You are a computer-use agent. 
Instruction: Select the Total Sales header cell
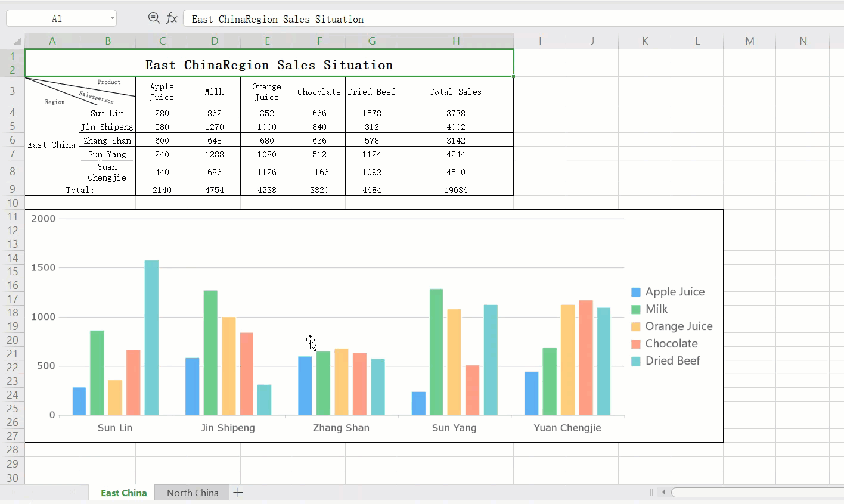455,91
